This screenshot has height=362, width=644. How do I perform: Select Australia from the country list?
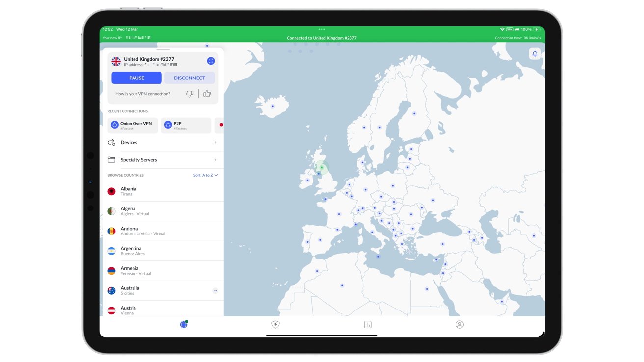point(162,291)
